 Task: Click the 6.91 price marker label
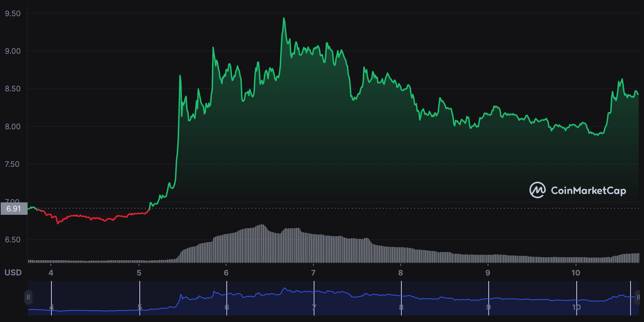click(x=14, y=209)
